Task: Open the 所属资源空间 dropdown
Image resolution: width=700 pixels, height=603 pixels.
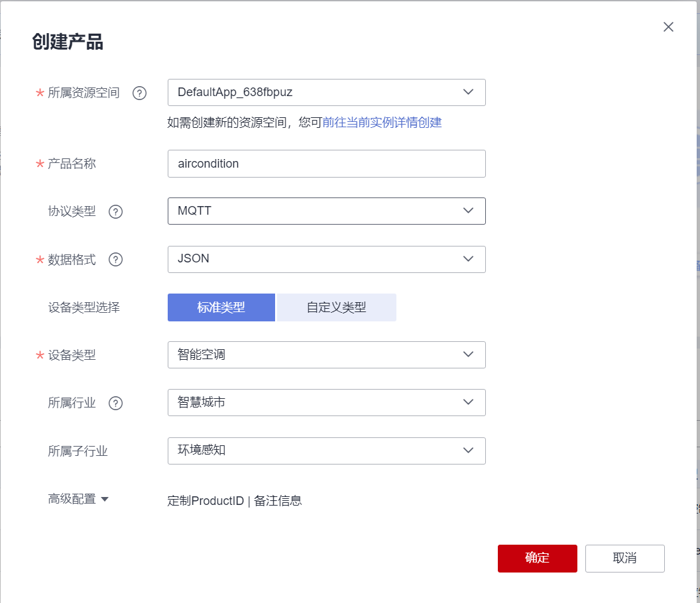Action: [326, 93]
